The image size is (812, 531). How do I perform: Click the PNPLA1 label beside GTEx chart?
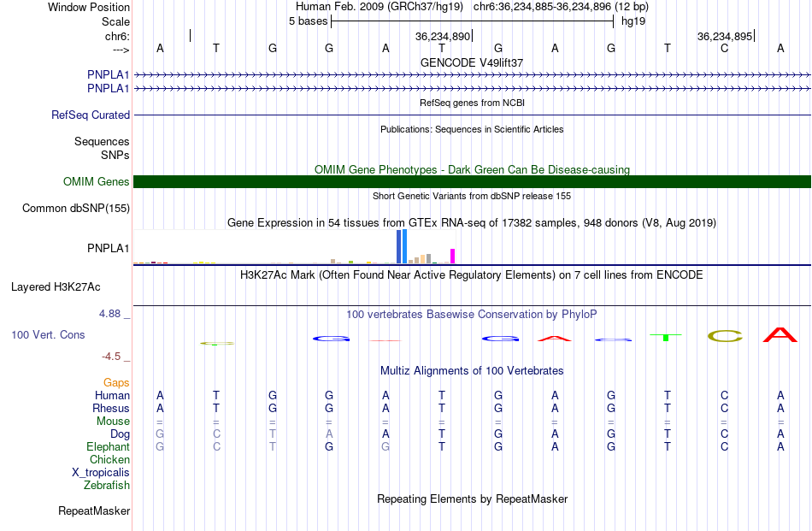109,248
